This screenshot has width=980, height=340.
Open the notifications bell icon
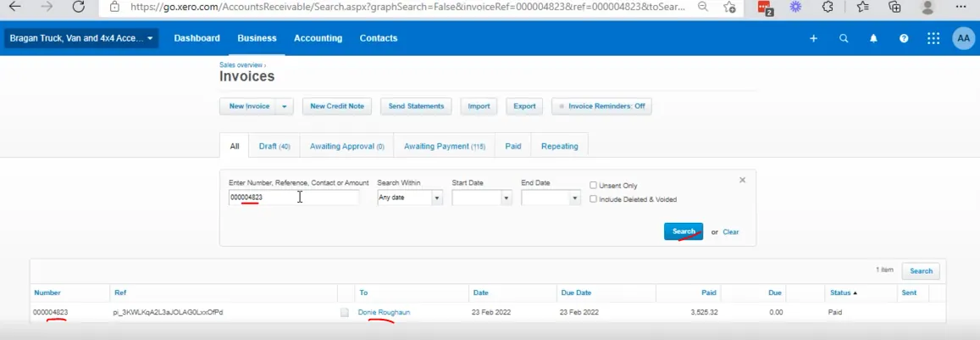[x=874, y=38]
